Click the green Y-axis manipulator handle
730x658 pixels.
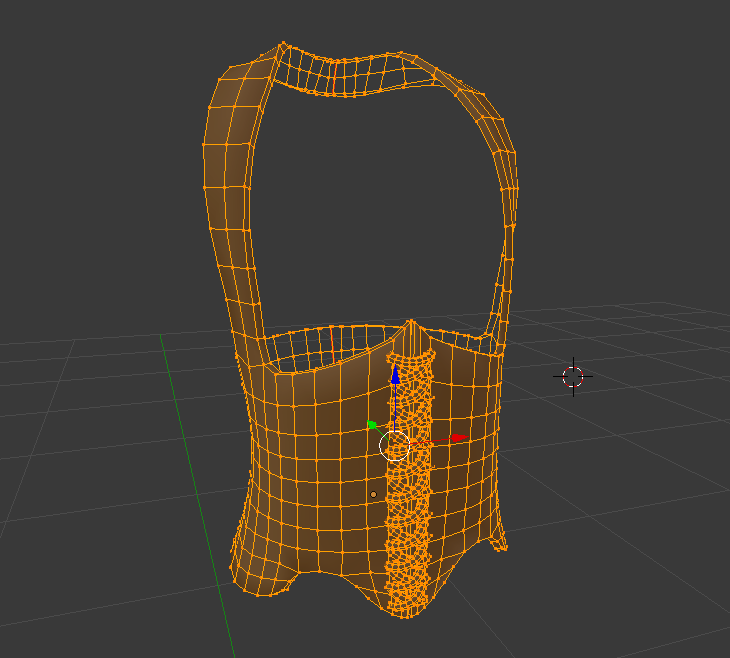372,425
